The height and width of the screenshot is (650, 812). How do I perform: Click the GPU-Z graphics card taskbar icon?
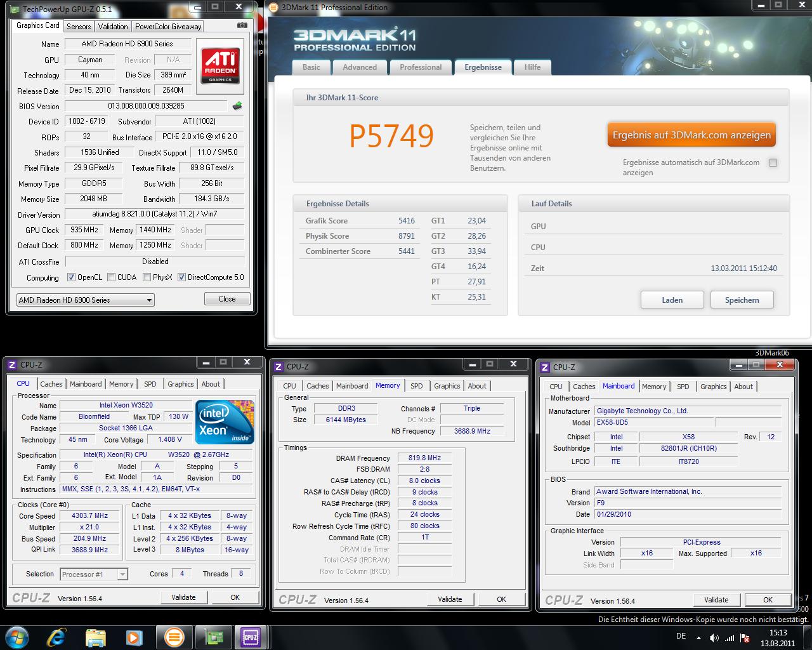(x=213, y=637)
